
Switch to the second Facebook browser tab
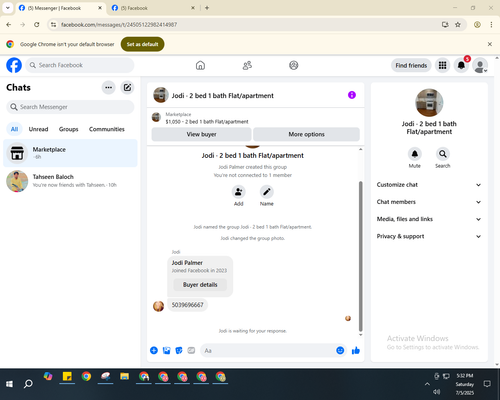[x=153, y=8]
